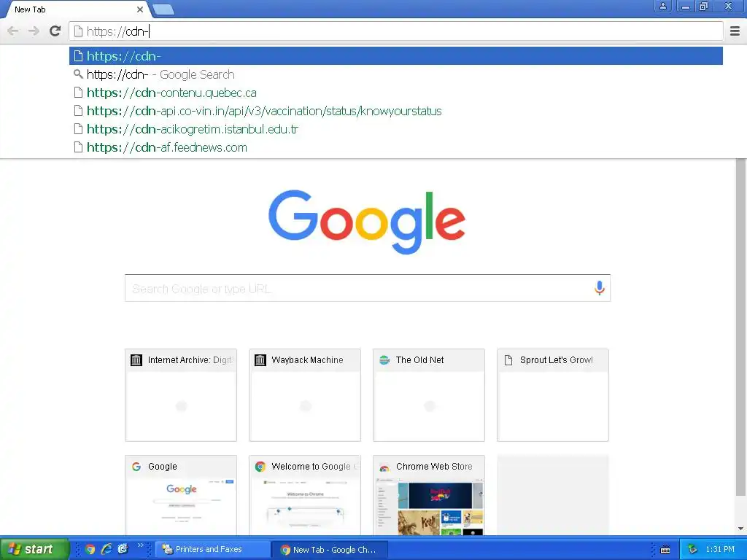The image size is (747, 560).
Task: Click the Wayback Machine favicon
Action: (260, 360)
